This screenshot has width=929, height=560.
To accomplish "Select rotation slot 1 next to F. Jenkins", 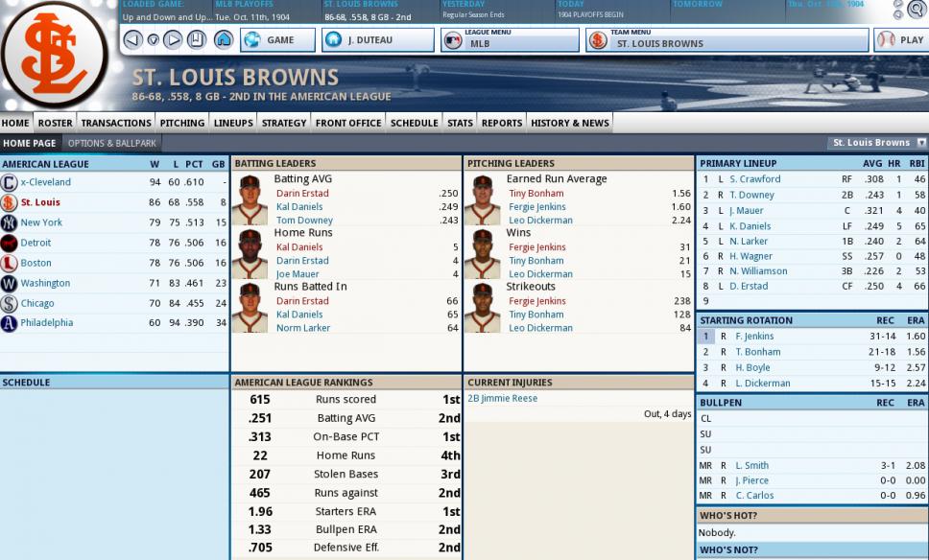I will [x=705, y=337].
